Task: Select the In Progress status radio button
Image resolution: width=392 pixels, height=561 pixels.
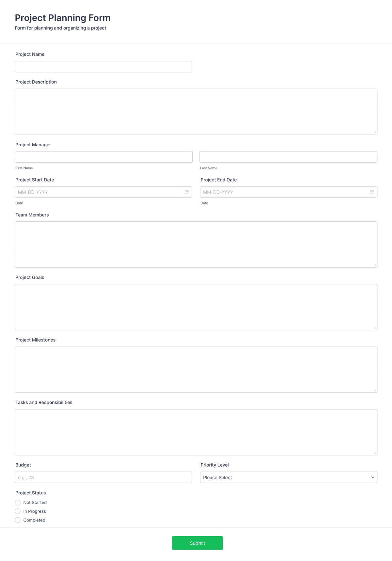Action: pyautogui.click(x=18, y=511)
